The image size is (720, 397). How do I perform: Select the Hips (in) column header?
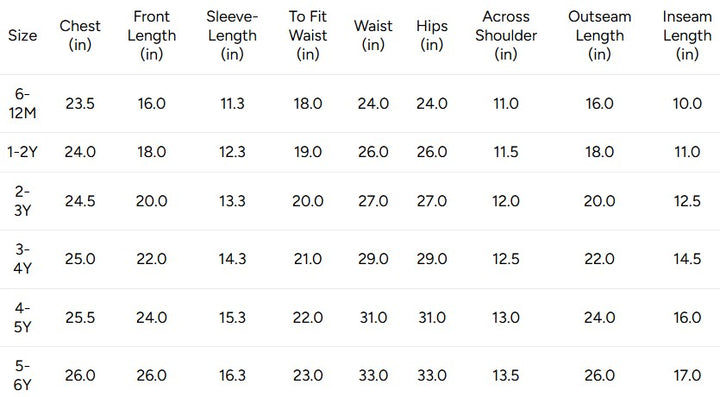432,35
